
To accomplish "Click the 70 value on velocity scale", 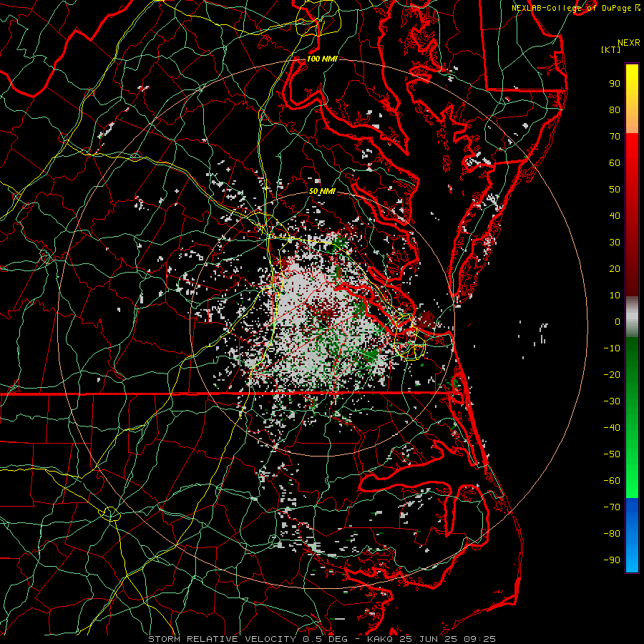I will pyautogui.click(x=615, y=137).
